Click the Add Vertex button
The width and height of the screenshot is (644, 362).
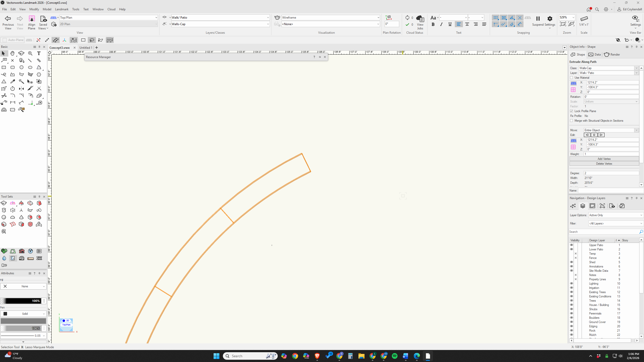604,159
